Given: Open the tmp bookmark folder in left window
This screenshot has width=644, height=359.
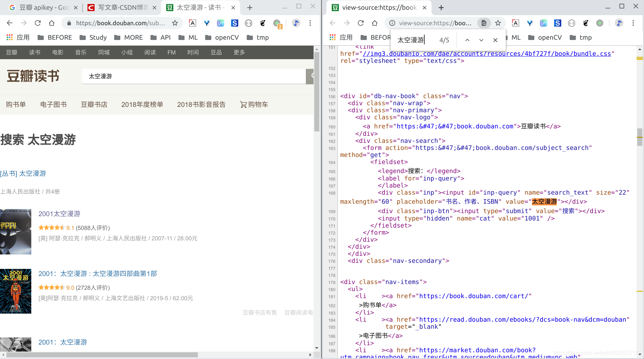Looking at the screenshot, I should click(258, 37).
